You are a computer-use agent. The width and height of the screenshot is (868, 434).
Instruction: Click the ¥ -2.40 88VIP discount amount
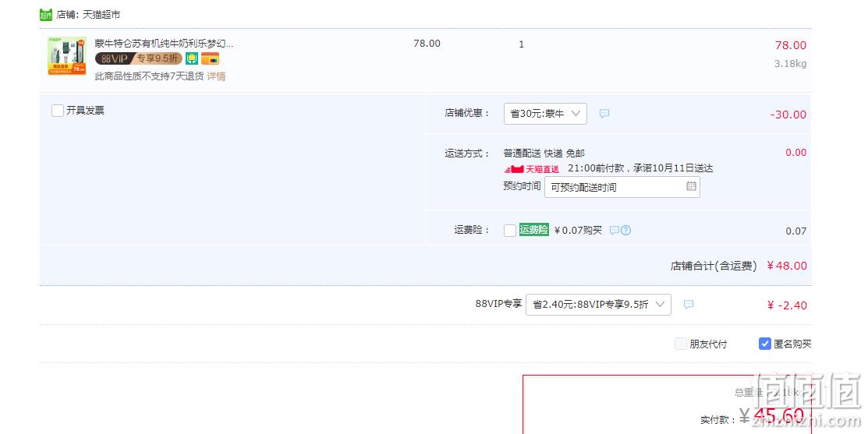click(x=787, y=305)
